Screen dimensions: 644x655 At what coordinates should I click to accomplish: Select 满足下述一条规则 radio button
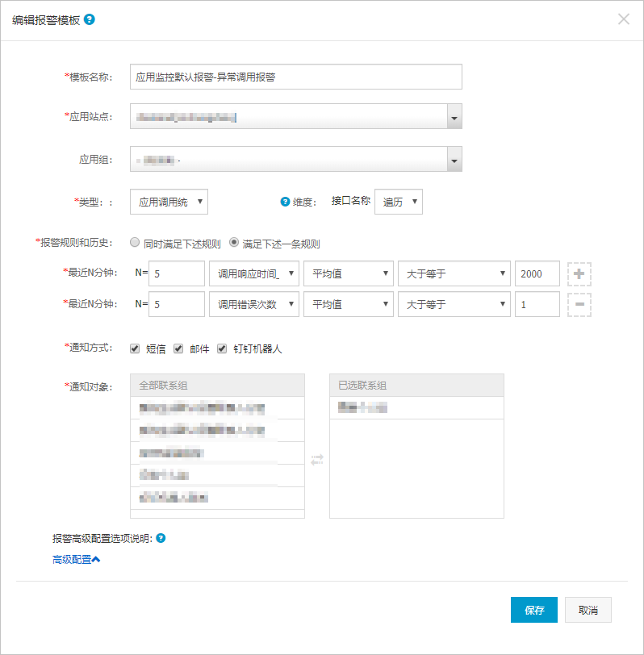tap(234, 242)
